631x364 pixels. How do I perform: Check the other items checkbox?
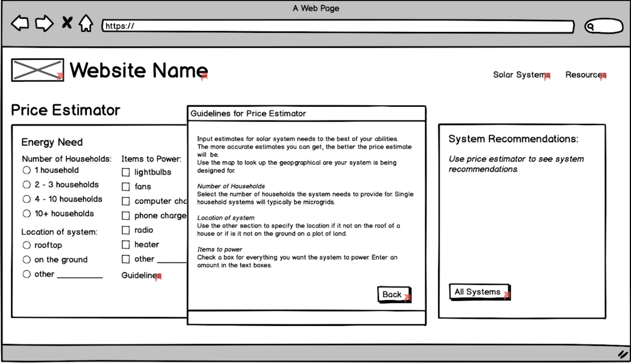[x=126, y=259]
